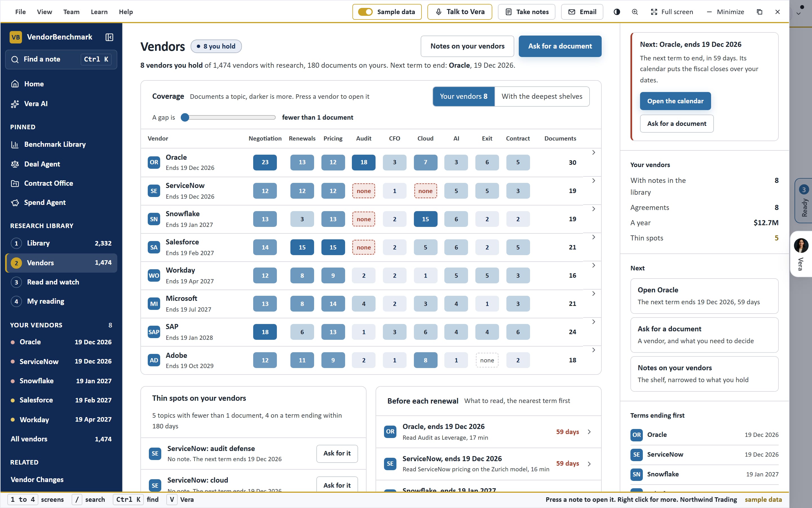The image size is (812, 508).
Task: Click the SAP vendor badge icon
Action: (154, 332)
